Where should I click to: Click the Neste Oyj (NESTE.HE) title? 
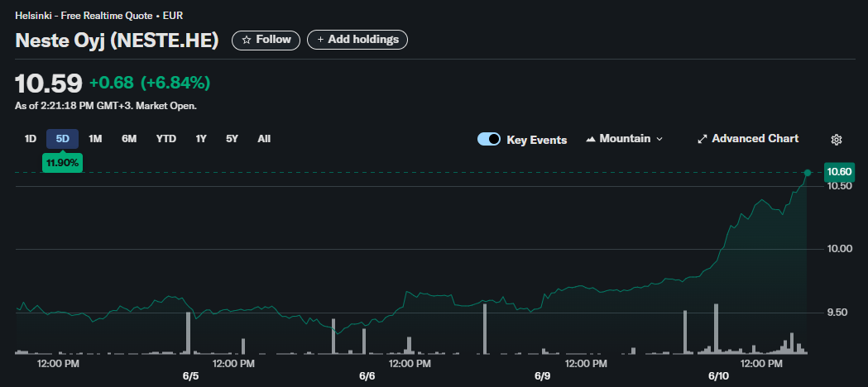tap(117, 41)
